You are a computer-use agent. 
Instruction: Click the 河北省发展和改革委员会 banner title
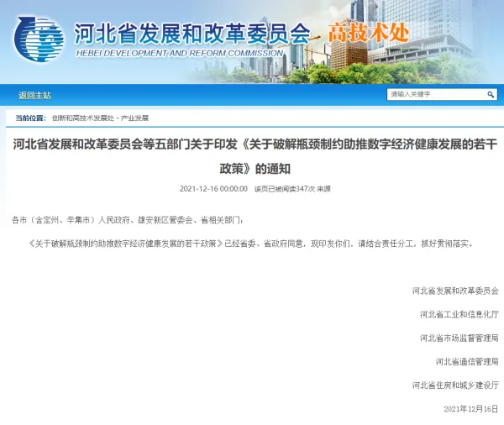(192, 34)
